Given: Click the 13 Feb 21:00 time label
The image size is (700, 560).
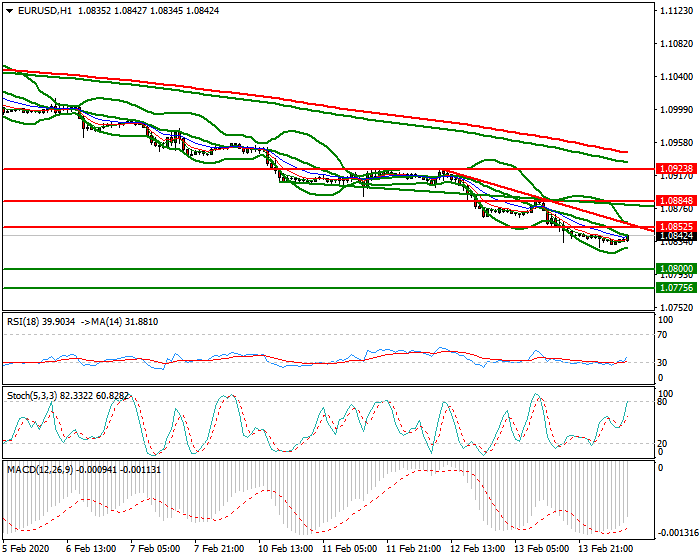Looking at the screenshot, I should [x=606, y=548].
